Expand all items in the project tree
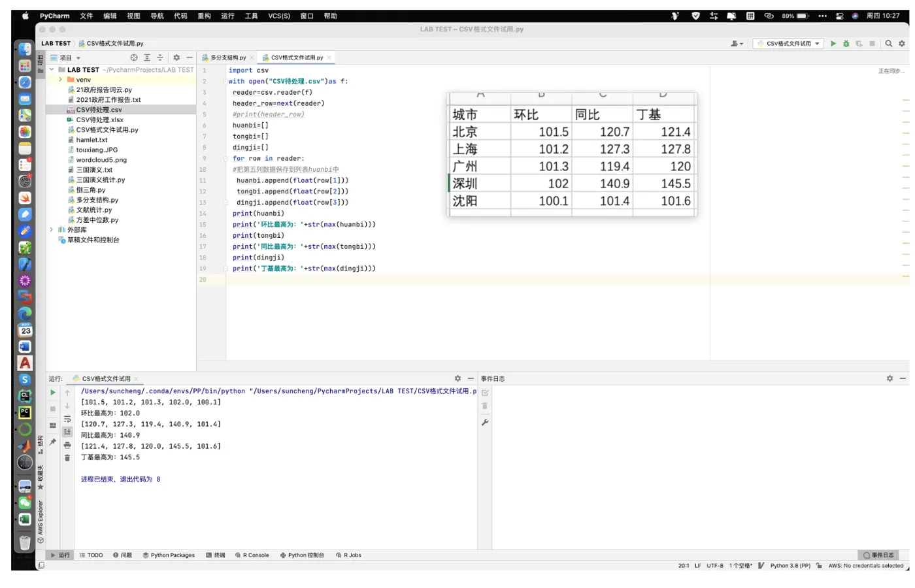The image size is (915, 588). coord(147,57)
